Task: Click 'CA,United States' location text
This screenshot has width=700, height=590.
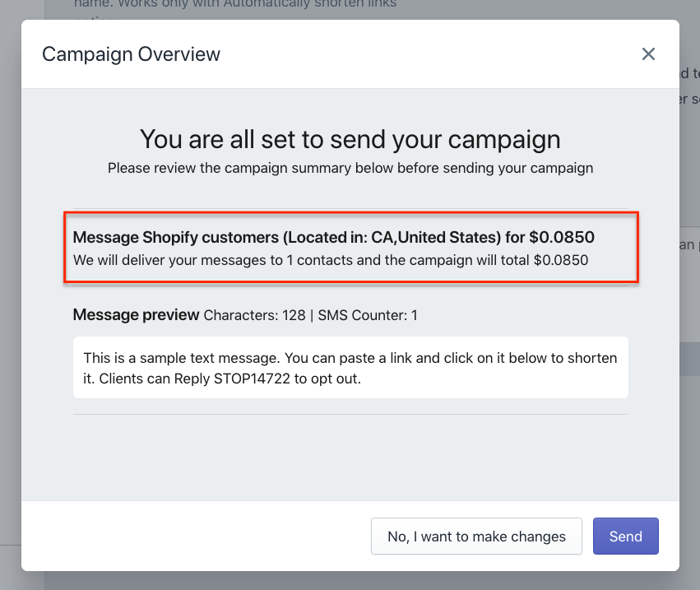Action: 436,237
